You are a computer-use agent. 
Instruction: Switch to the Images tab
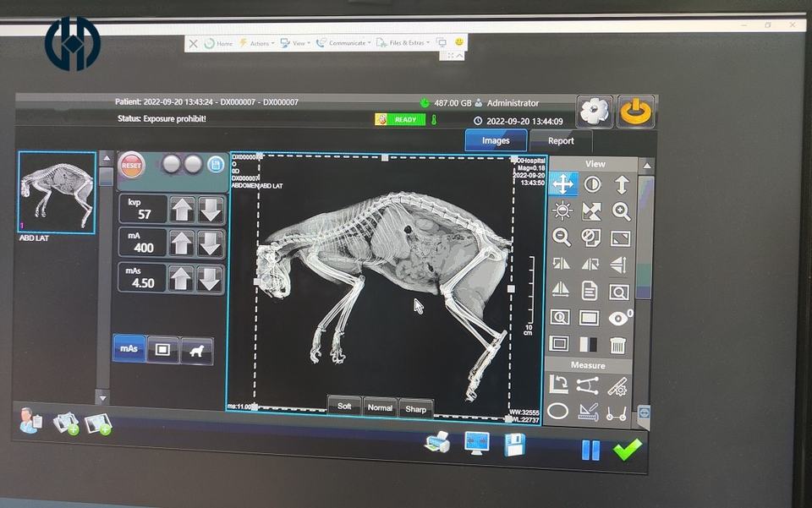click(496, 140)
